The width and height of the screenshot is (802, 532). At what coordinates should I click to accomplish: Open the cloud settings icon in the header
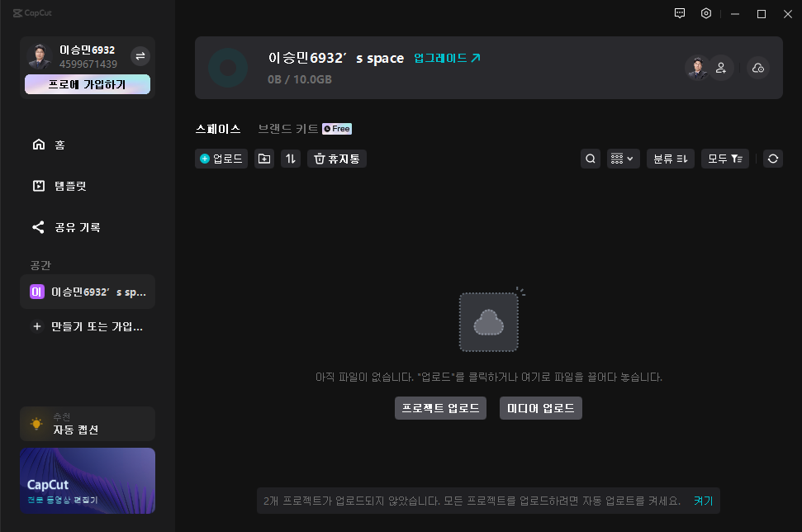click(758, 68)
